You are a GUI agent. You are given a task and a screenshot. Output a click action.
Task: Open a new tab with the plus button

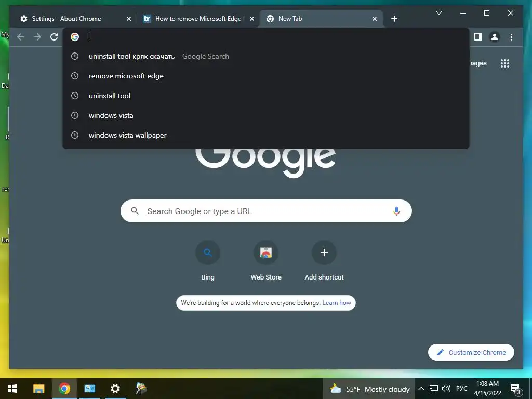coord(394,19)
